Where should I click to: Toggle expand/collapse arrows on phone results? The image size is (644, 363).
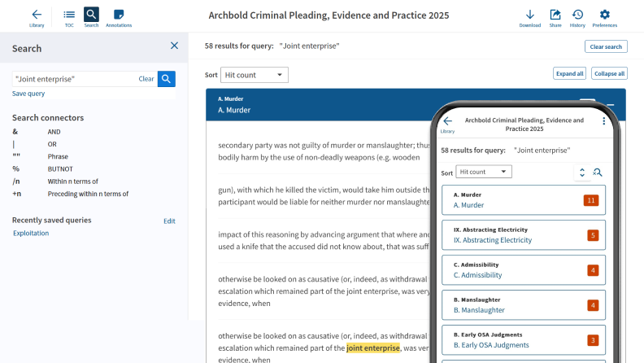point(581,173)
